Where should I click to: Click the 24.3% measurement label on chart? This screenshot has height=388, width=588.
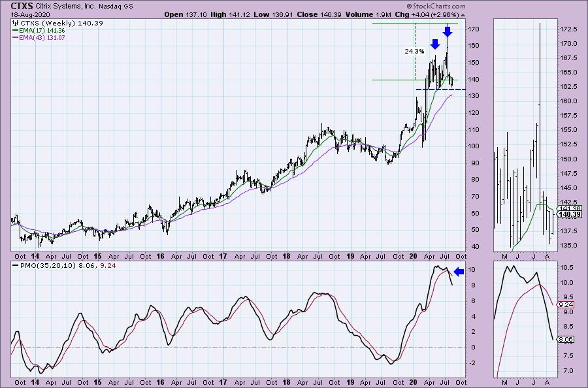pos(414,52)
